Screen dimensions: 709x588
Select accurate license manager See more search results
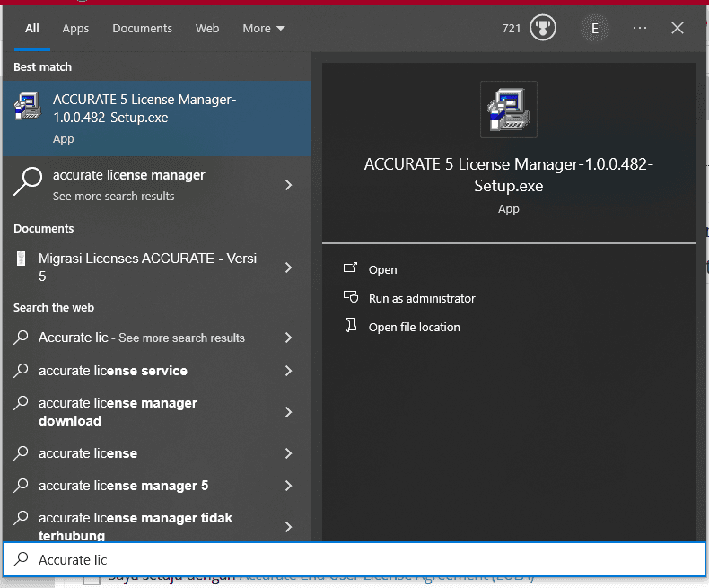(157, 185)
